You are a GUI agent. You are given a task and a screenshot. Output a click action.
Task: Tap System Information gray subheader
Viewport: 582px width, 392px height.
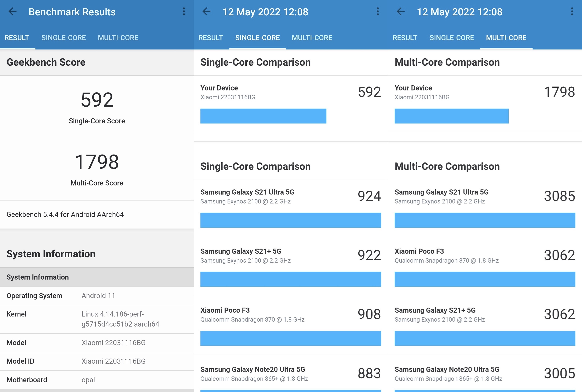[x=97, y=277]
